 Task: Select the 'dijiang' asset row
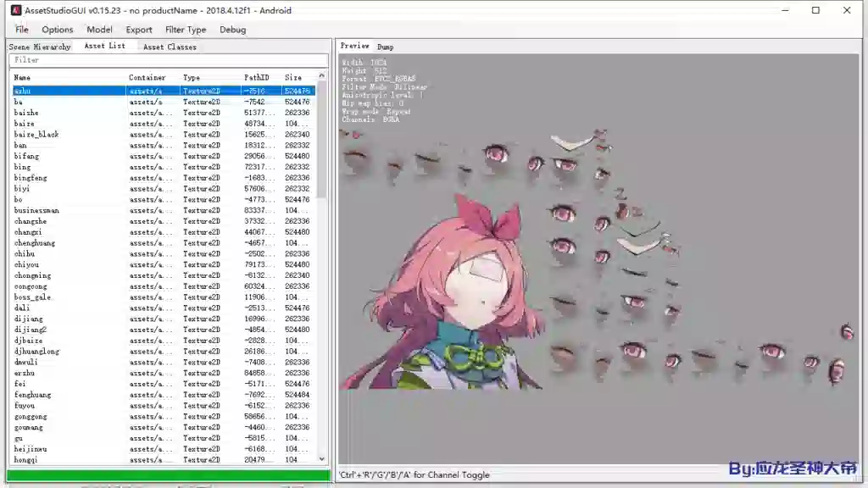[164, 319]
